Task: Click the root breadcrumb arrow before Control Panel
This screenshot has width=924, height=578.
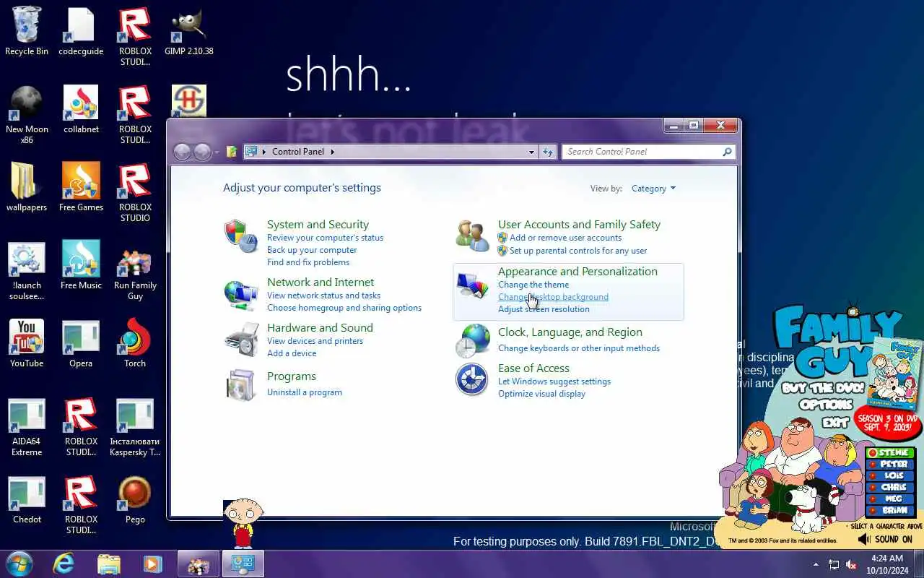Action: pyautogui.click(x=264, y=152)
